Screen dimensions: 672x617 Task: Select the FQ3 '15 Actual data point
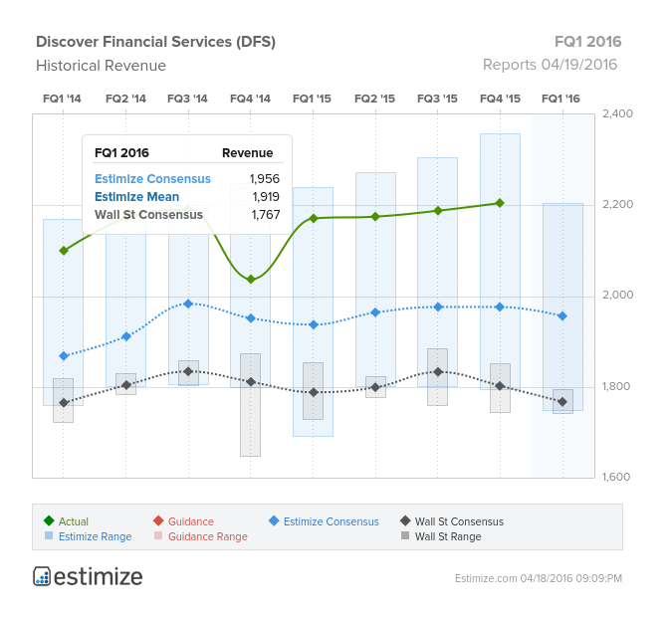point(438,210)
